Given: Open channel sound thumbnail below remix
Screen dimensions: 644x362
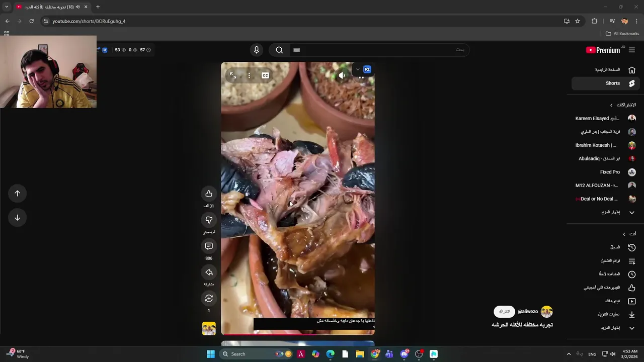Looking at the screenshot, I should click(209, 329).
